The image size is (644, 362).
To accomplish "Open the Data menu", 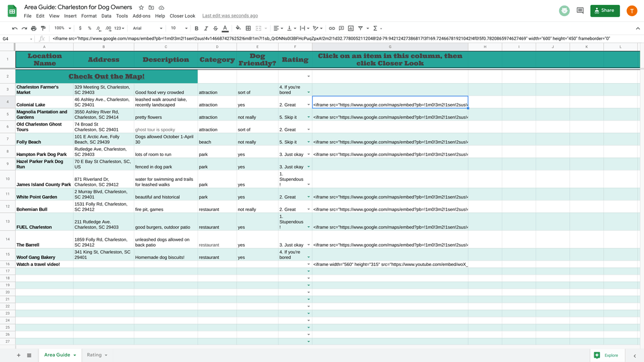I will tap(106, 16).
